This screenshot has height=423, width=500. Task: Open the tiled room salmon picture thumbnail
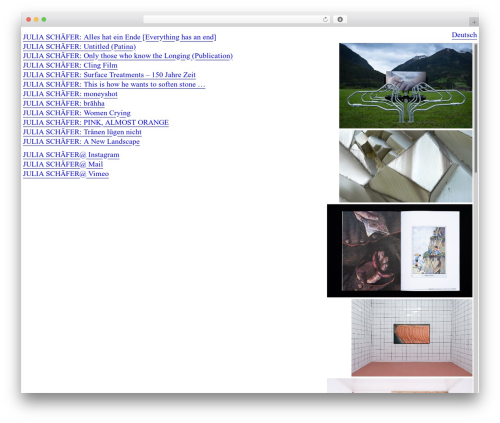412,338
